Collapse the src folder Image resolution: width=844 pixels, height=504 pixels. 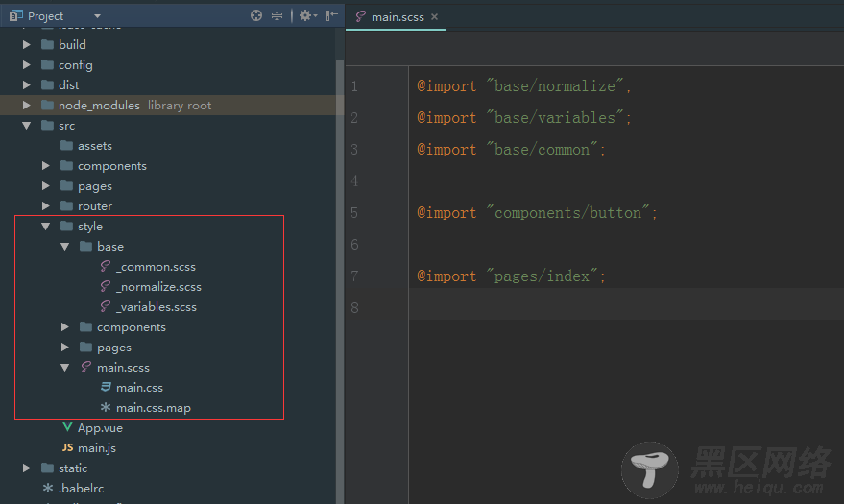click(26, 126)
